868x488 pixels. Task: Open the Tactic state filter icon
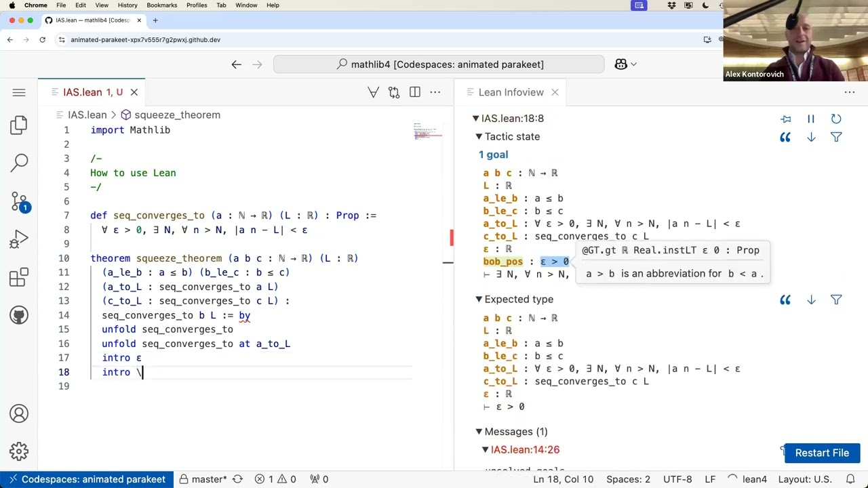[x=836, y=137]
